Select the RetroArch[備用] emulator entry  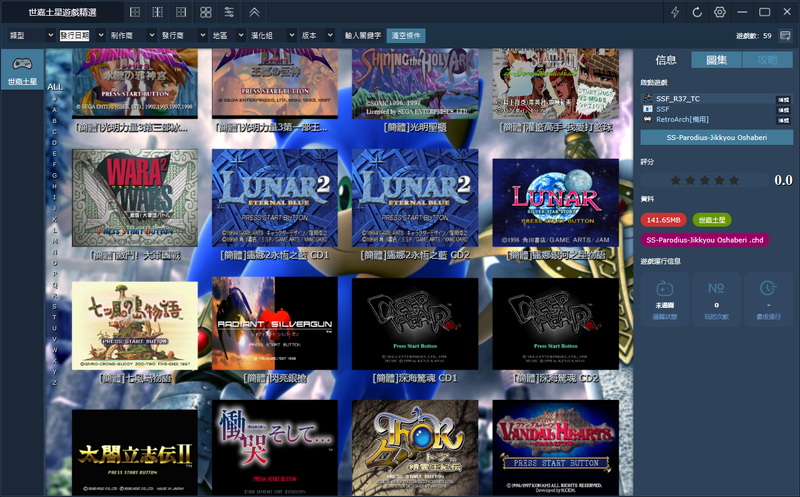point(708,119)
